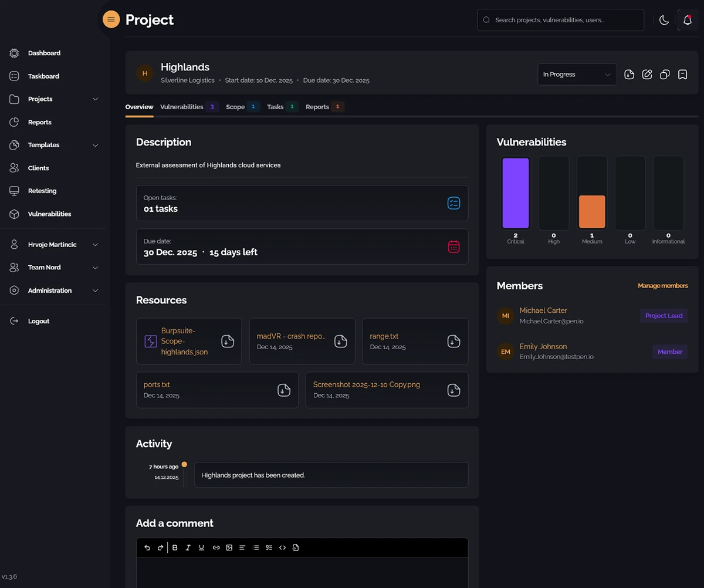This screenshot has width=704, height=588.
Task: Open Michael Carter's member profile link
Action: pyautogui.click(x=543, y=310)
